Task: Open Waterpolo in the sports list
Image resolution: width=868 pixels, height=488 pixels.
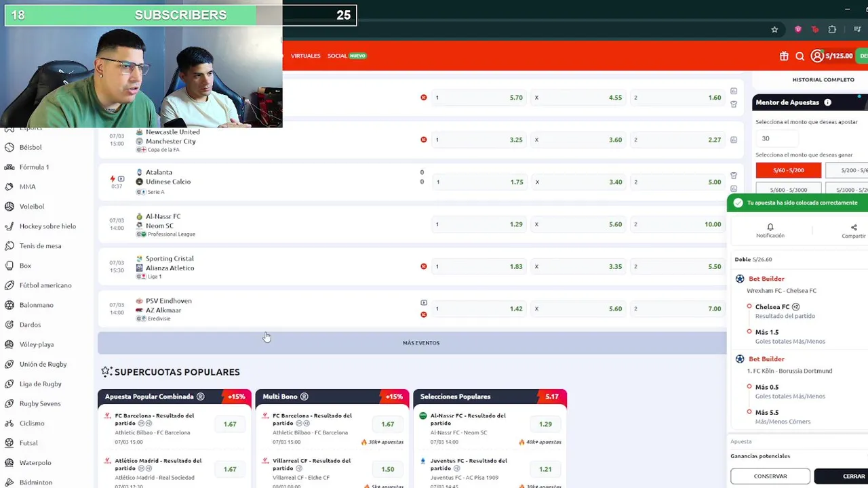Action: click(x=35, y=462)
